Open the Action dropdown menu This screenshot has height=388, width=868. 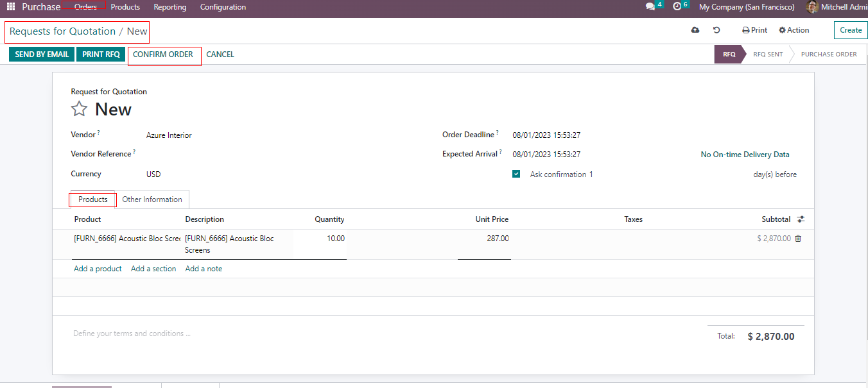pyautogui.click(x=794, y=30)
